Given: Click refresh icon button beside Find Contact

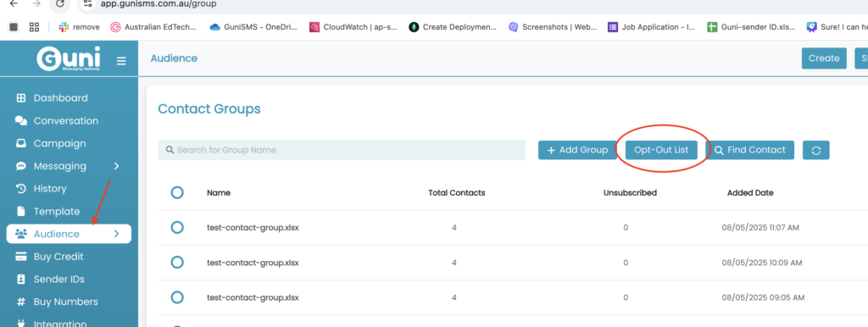Looking at the screenshot, I should (x=816, y=150).
